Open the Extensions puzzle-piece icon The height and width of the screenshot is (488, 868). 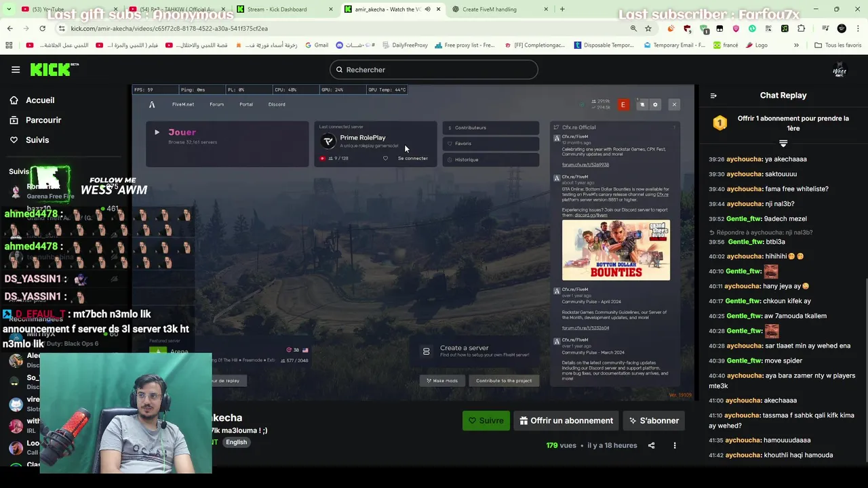pyautogui.click(x=801, y=28)
